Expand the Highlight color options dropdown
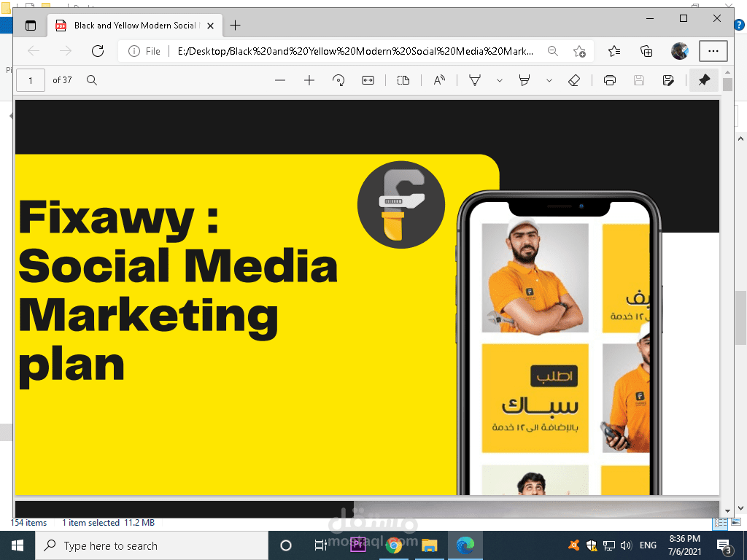This screenshot has height=560, width=747. click(x=549, y=80)
